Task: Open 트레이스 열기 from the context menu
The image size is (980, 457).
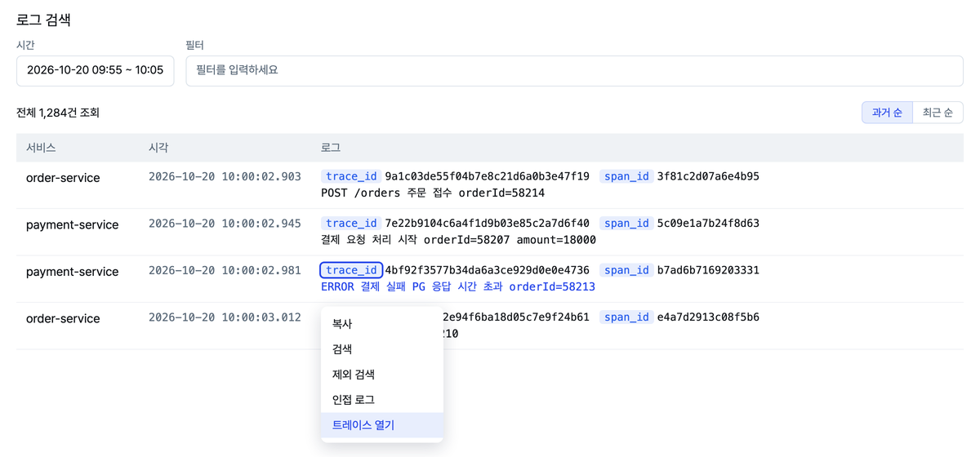Action: [x=382, y=425]
